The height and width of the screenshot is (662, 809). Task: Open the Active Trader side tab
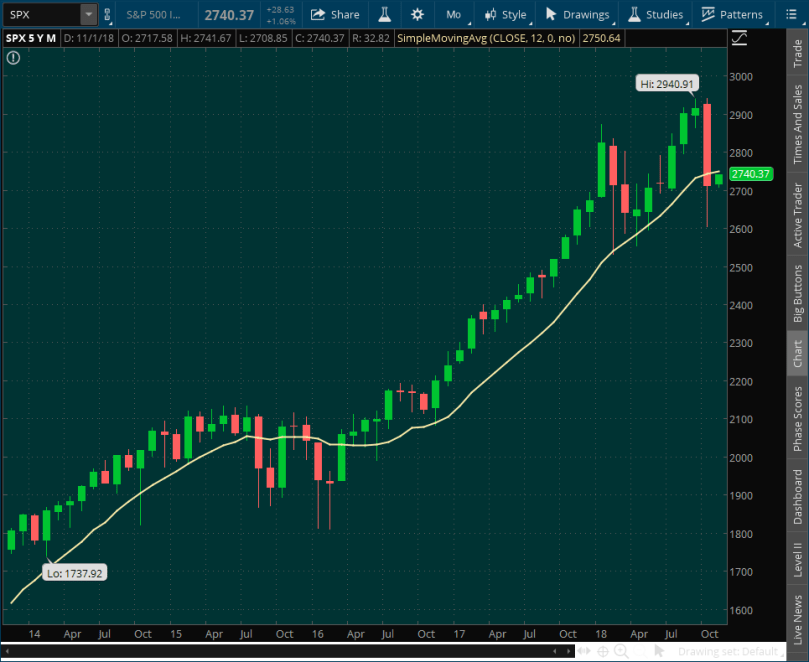click(797, 215)
